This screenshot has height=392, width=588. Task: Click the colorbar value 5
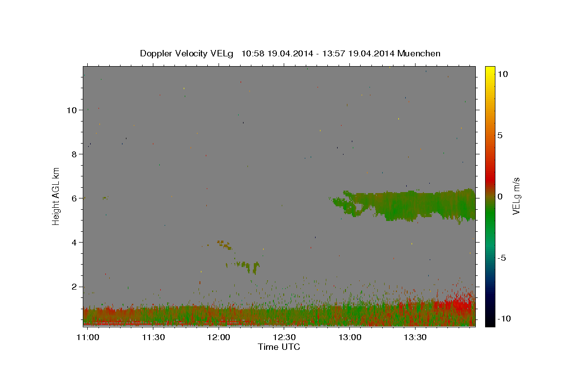pos(500,135)
